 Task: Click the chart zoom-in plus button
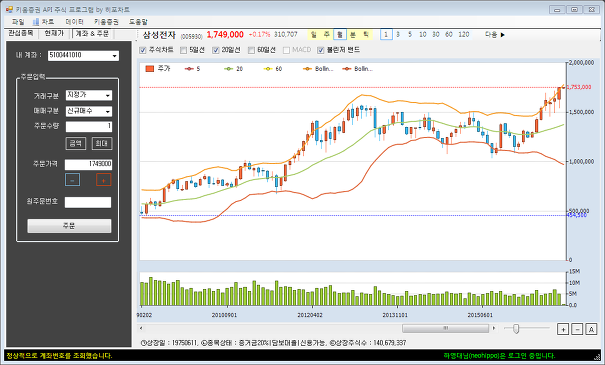click(x=563, y=329)
